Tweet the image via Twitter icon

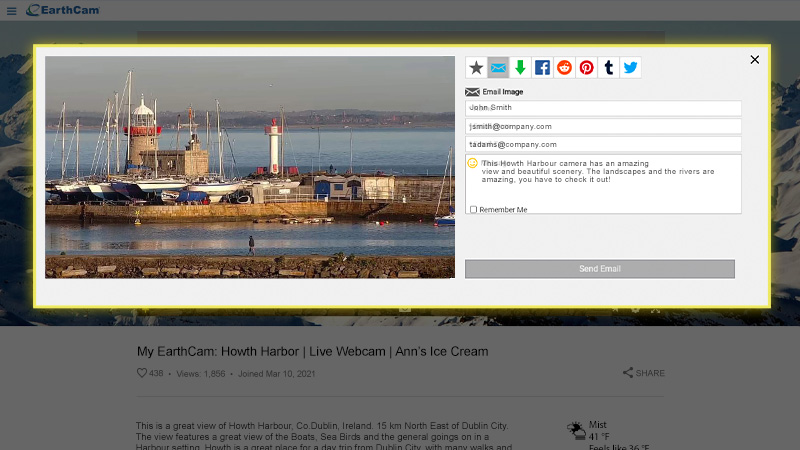(x=631, y=67)
